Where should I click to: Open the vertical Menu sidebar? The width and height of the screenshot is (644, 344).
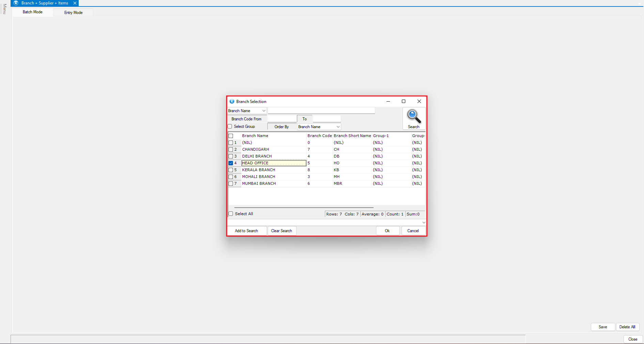[4, 9]
